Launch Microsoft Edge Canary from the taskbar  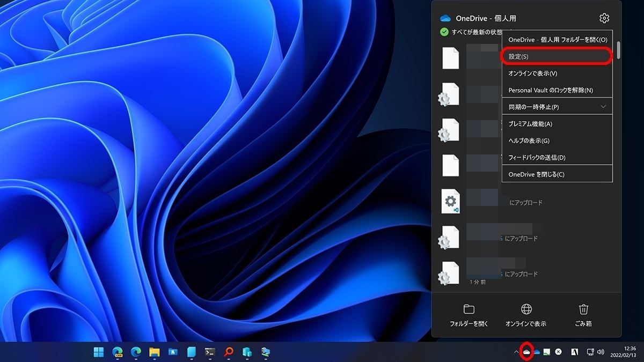click(x=118, y=352)
